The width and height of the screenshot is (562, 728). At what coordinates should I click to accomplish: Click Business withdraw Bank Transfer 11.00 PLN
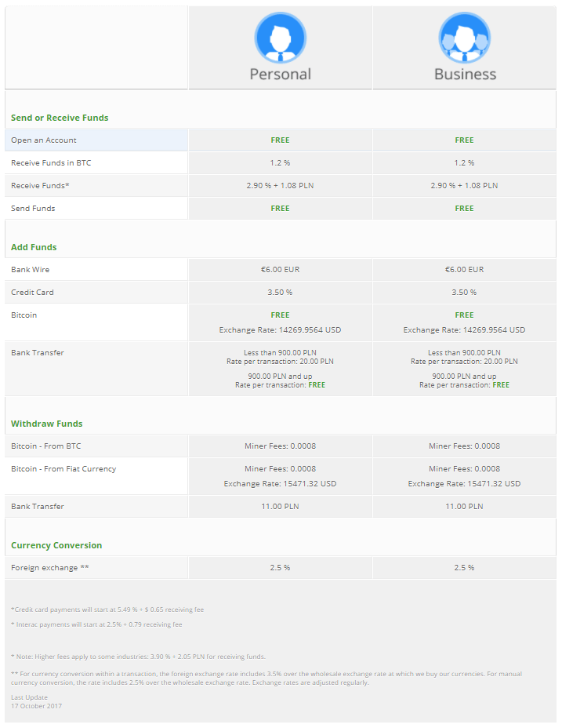pos(464,507)
